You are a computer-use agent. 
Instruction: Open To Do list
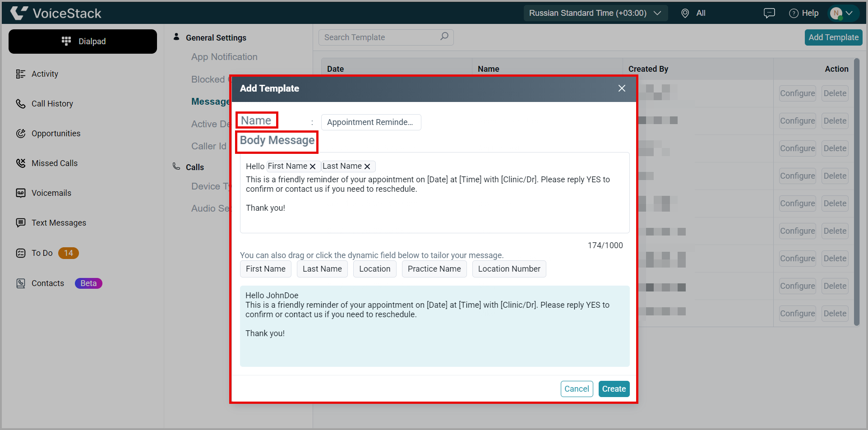pos(42,253)
